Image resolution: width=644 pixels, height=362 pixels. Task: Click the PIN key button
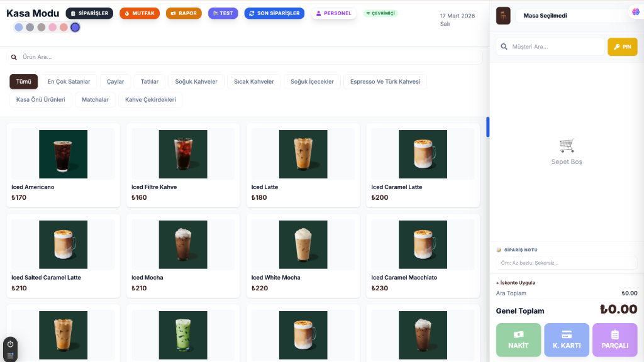pyautogui.click(x=622, y=47)
